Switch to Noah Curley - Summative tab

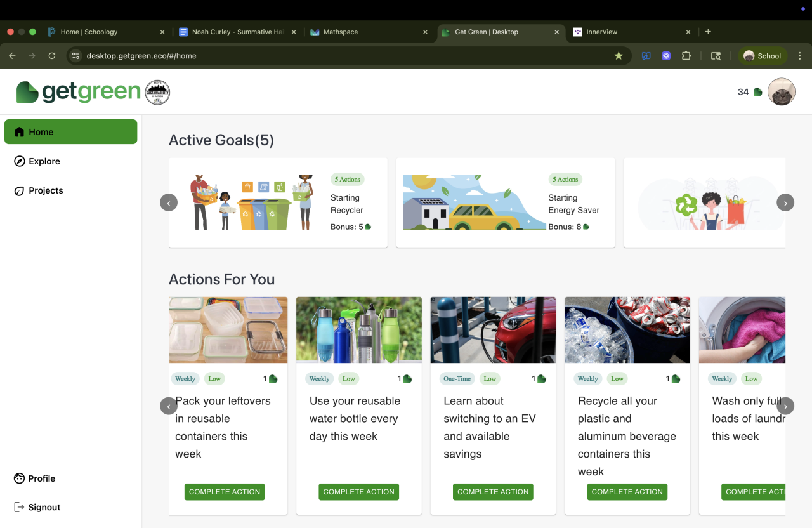pyautogui.click(x=237, y=32)
